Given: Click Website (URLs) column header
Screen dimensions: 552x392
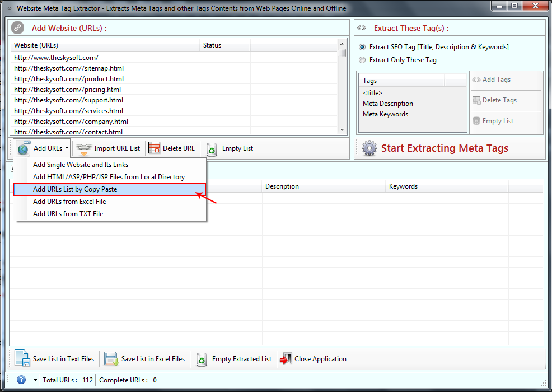Looking at the screenshot, I should point(105,45).
